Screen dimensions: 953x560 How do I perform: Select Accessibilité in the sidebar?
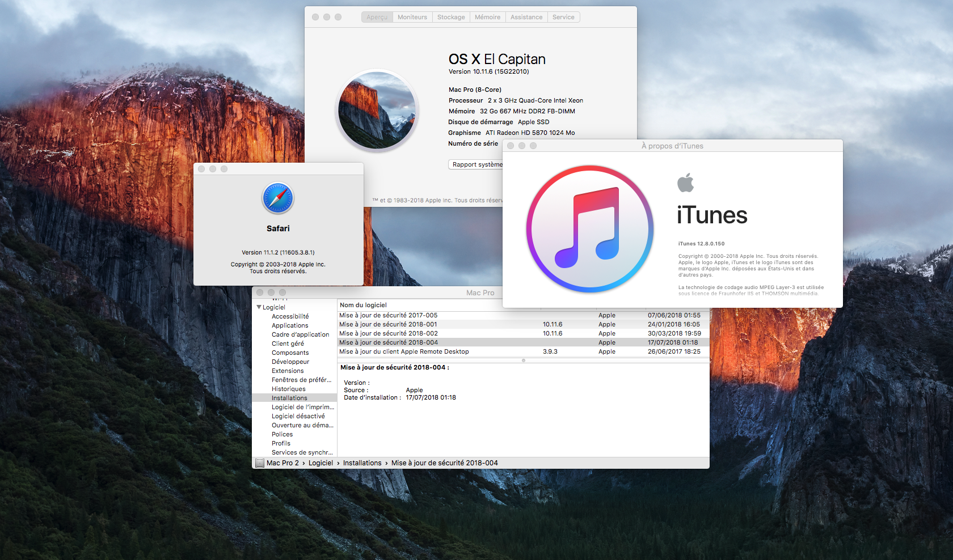pos(290,316)
